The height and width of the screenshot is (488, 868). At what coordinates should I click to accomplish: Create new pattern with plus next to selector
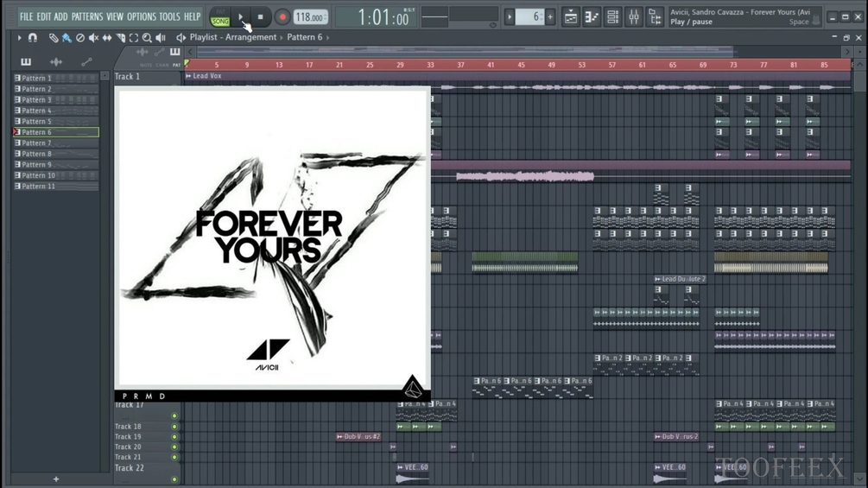550,17
